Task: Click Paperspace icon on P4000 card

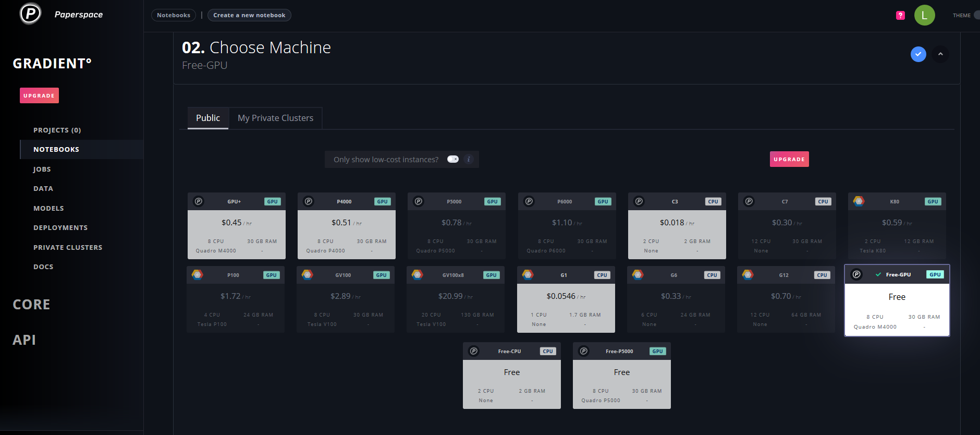Action: tap(309, 201)
